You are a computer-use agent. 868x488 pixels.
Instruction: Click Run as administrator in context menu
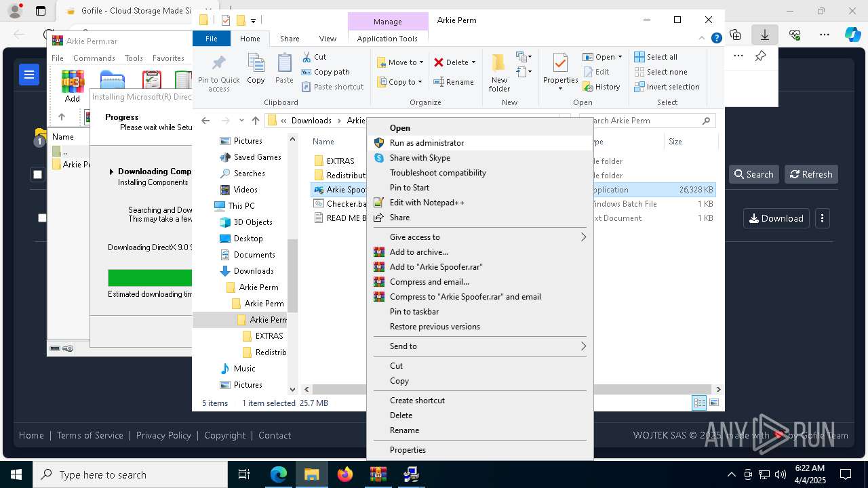pyautogui.click(x=479, y=143)
